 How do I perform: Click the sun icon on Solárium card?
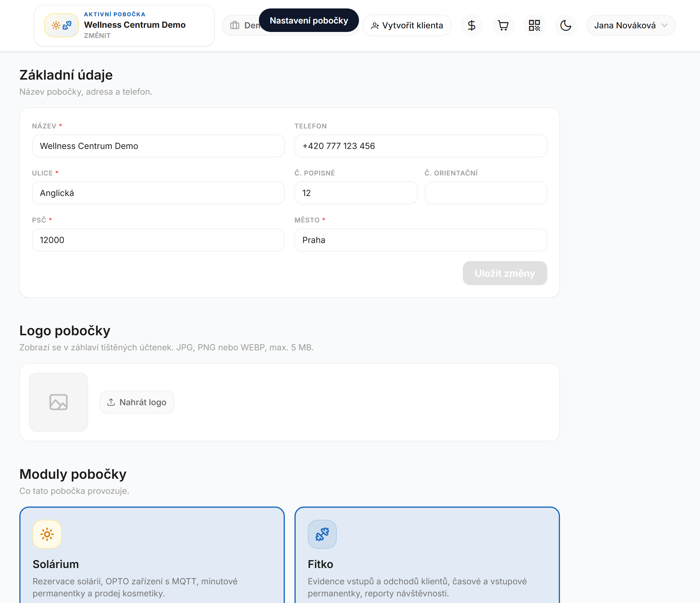click(47, 534)
